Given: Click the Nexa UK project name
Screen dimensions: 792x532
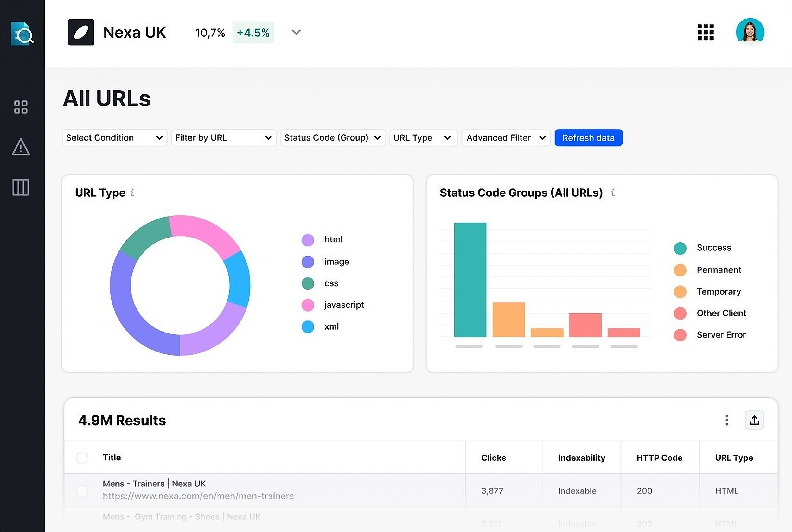Looking at the screenshot, I should coord(134,32).
